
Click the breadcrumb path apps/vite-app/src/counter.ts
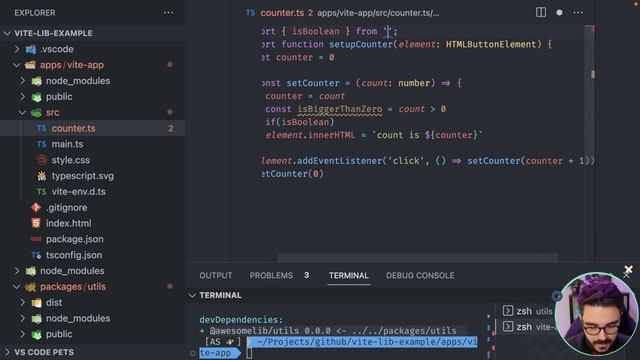[x=378, y=13]
